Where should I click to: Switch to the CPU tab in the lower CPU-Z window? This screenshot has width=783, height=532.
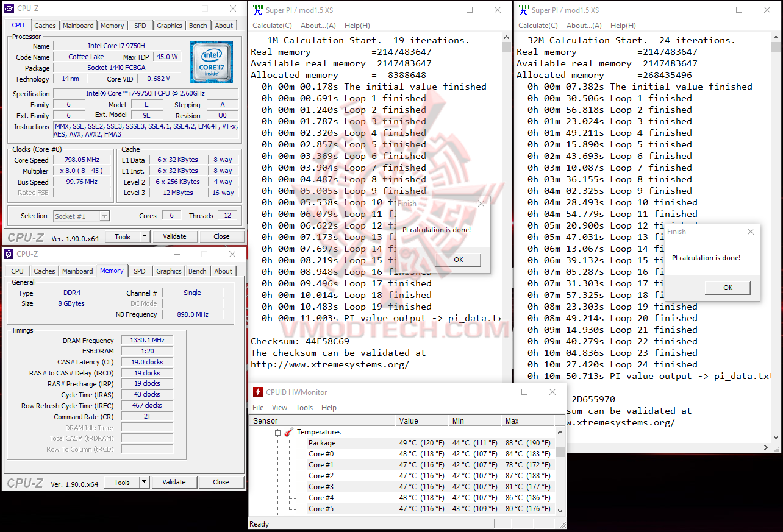point(18,271)
